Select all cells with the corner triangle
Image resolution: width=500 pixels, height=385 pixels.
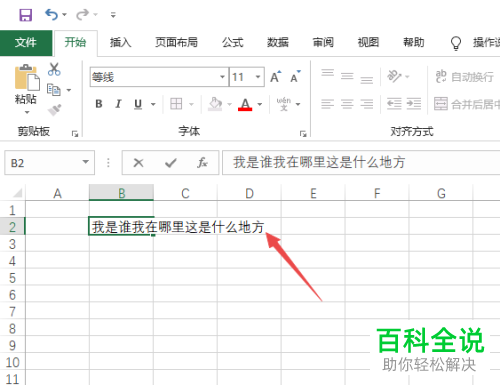click(x=17, y=193)
